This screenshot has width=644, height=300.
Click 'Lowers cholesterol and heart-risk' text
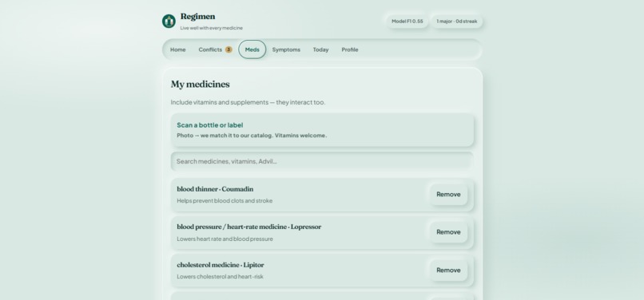[221, 277]
